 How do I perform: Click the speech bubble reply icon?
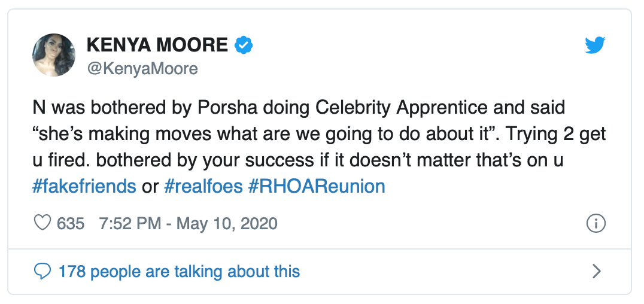pyautogui.click(x=42, y=272)
